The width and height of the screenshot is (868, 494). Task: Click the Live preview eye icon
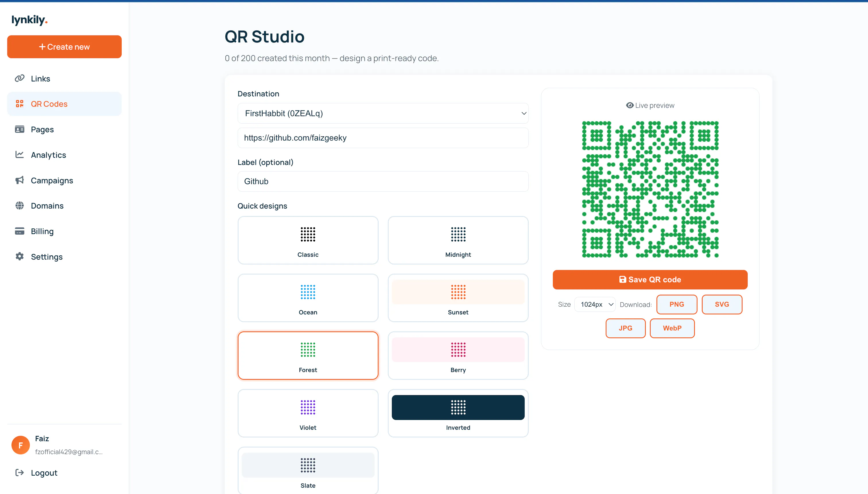pyautogui.click(x=630, y=106)
